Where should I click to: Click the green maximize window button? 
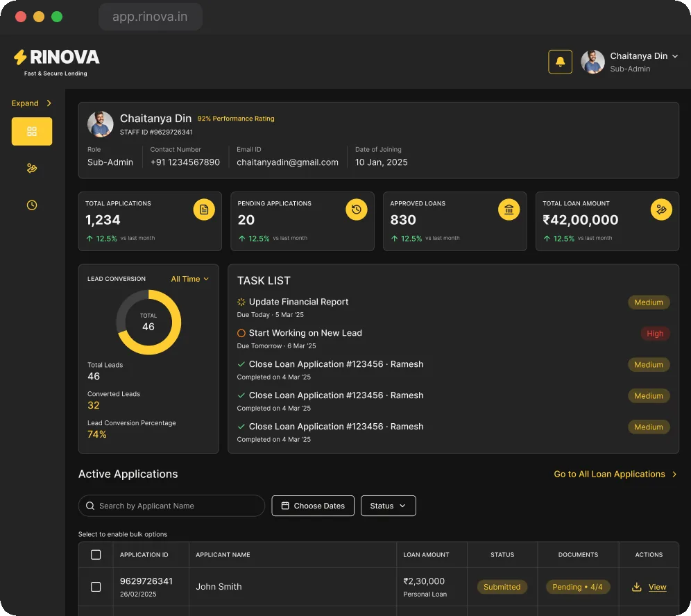pyautogui.click(x=57, y=17)
